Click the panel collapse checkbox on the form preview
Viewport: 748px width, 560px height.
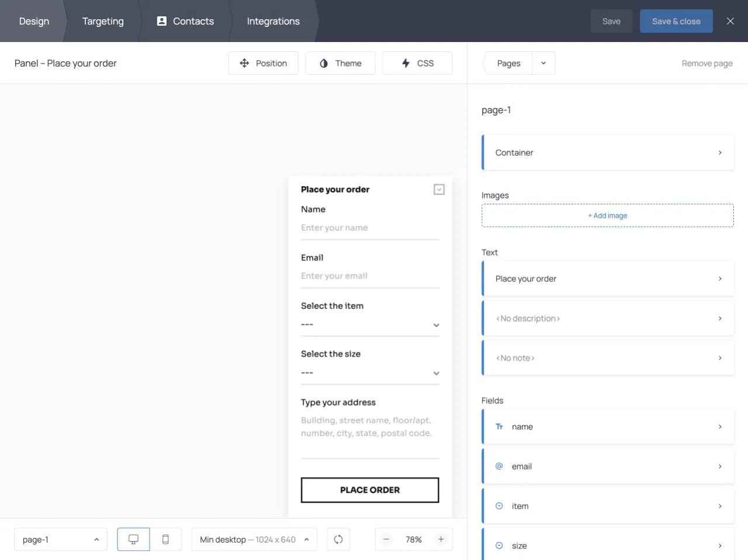(438, 189)
